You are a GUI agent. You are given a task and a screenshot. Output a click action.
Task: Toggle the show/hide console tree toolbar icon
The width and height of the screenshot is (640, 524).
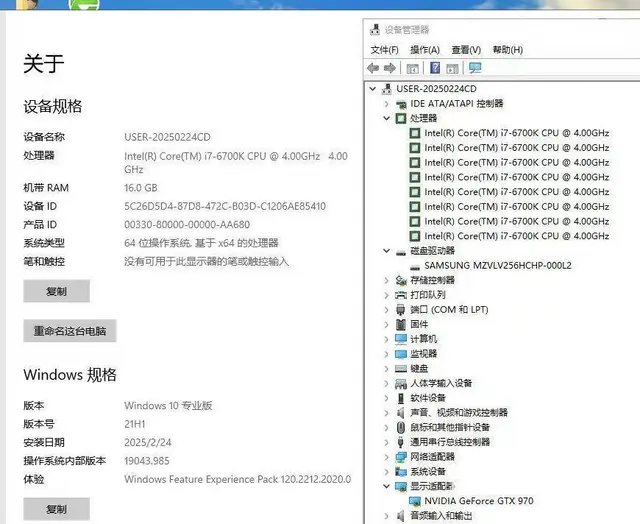tap(413, 69)
